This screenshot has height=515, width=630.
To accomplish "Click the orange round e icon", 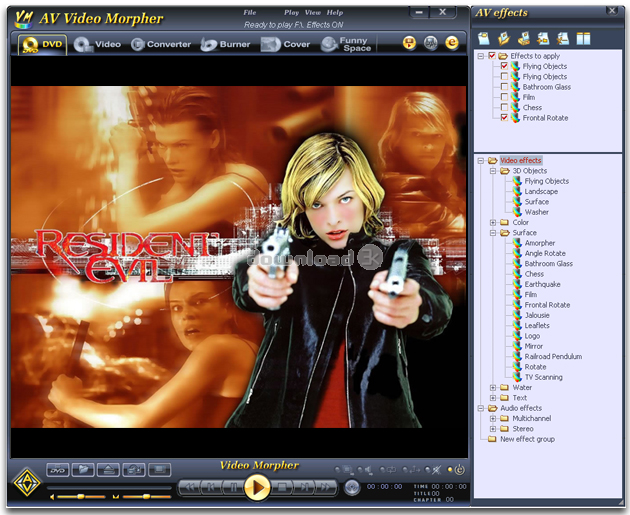I will (x=452, y=43).
